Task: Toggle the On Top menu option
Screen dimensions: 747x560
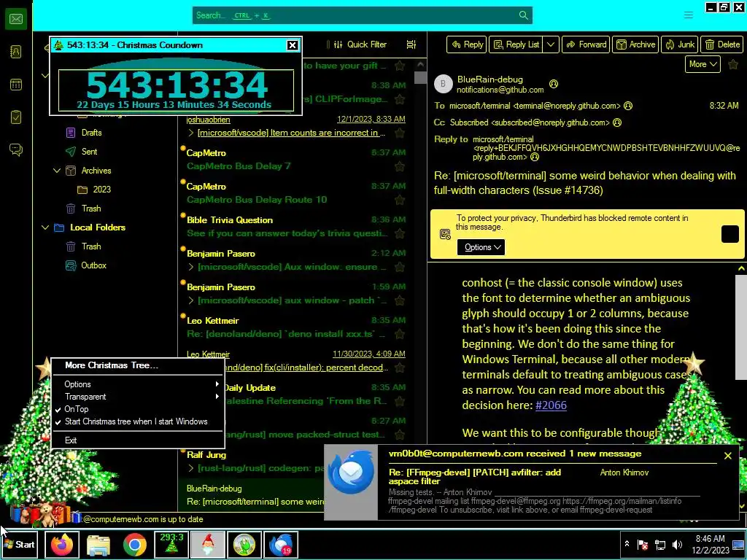Action: [x=138, y=409]
